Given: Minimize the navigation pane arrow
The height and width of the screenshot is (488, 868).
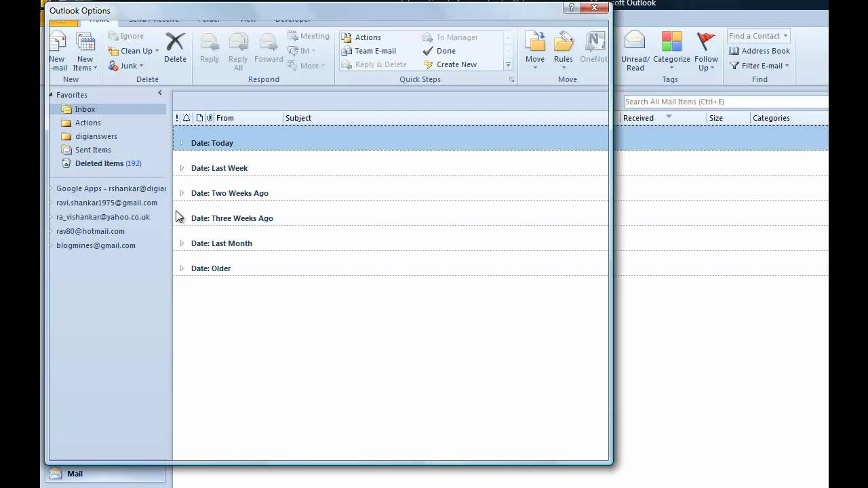Looking at the screenshot, I should point(160,93).
